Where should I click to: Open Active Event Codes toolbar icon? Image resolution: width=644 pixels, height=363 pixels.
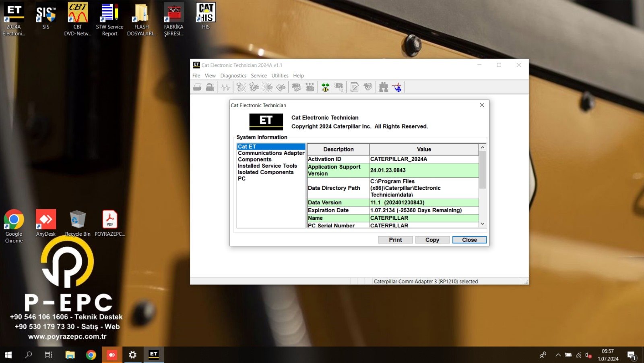click(x=268, y=87)
